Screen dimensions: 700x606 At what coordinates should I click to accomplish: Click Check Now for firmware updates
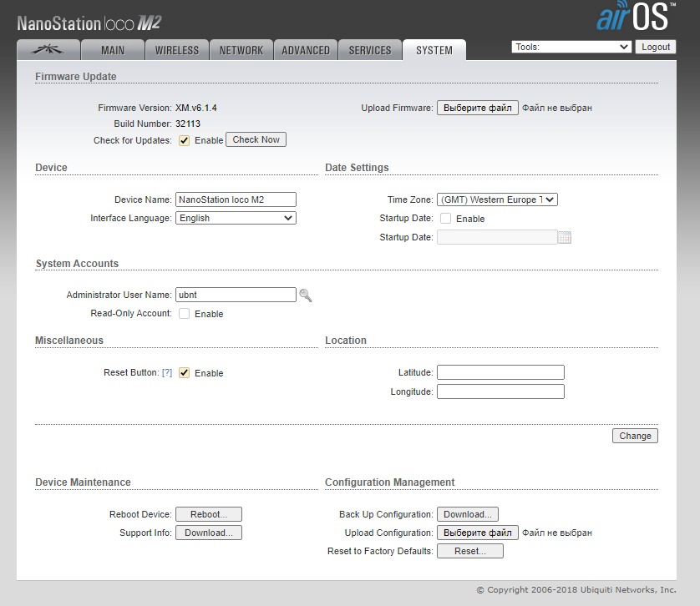click(x=256, y=139)
